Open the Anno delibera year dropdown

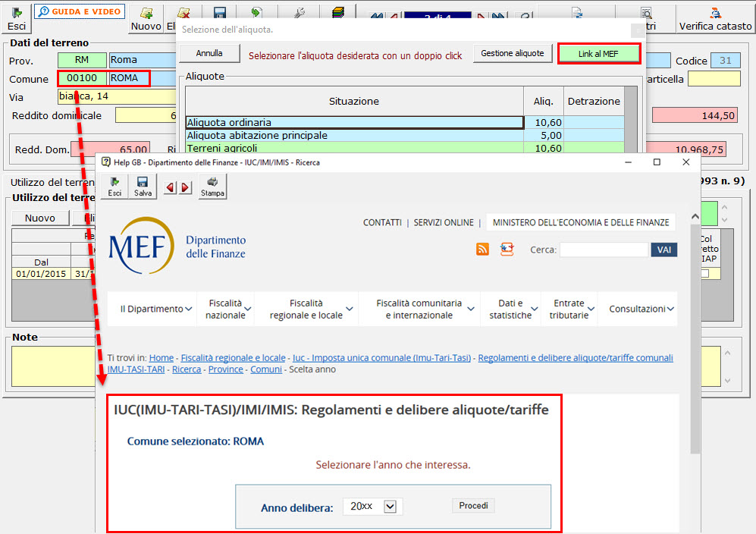[373, 507]
